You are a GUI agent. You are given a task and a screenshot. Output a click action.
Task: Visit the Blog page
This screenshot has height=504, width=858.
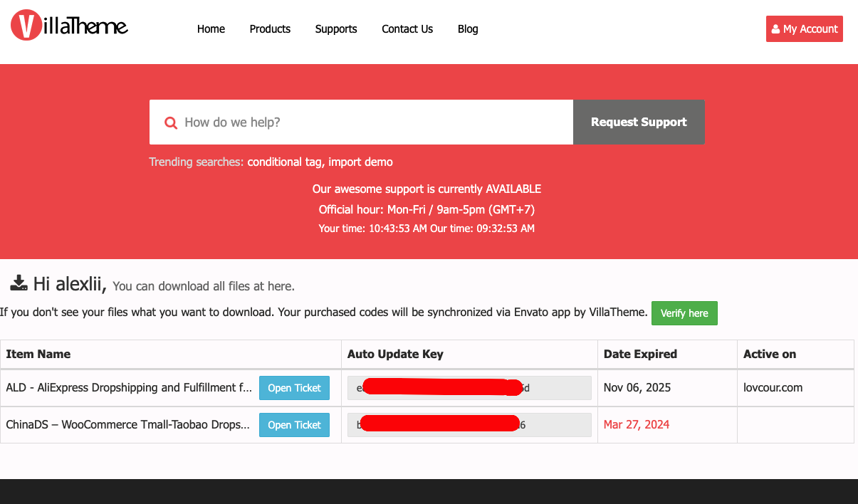(x=468, y=29)
